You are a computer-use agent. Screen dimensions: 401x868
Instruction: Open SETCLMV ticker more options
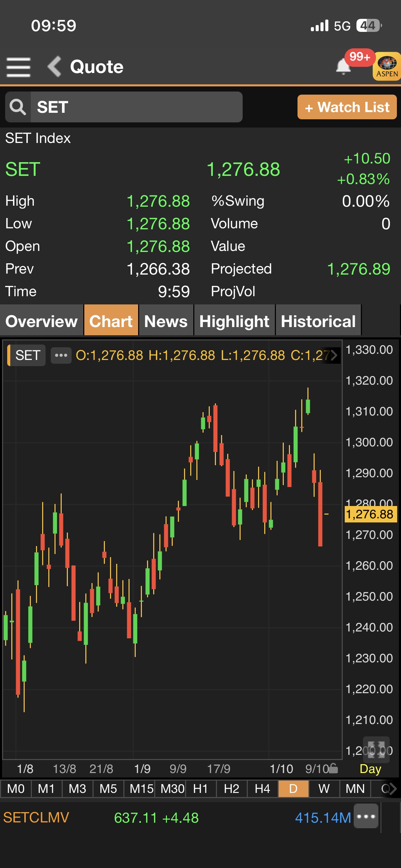(366, 816)
